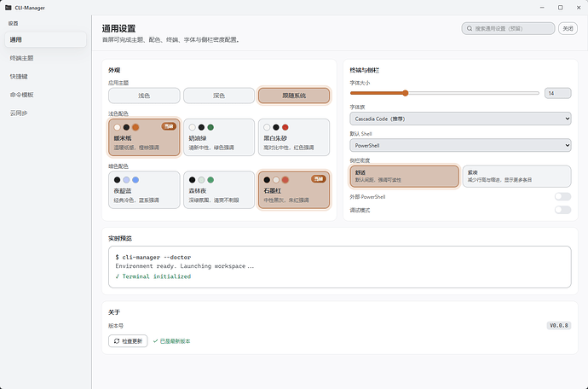The height and width of the screenshot is (389, 588).
Task: Click the 检查更新 button
Action: pyautogui.click(x=128, y=341)
